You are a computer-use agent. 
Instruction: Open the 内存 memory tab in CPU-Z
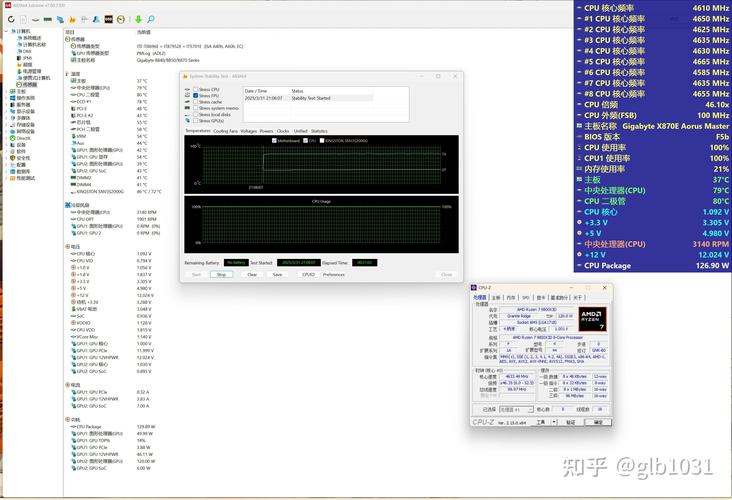tap(511, 297)
